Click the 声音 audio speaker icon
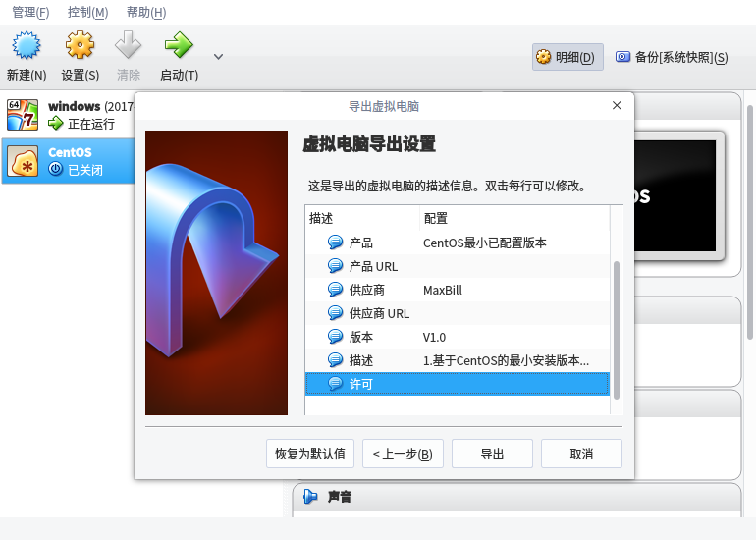The height and width of the screenshot is (540, 756). point(310,496)
